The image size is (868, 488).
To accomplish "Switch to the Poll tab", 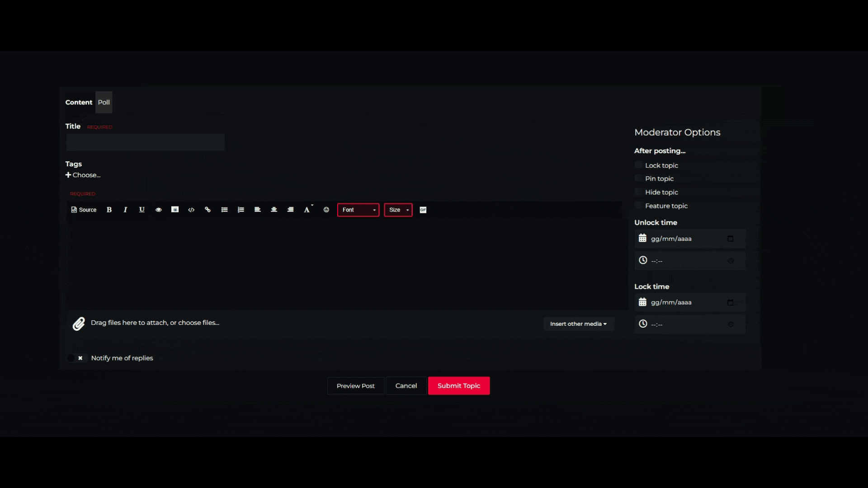I will pos(104,102).
